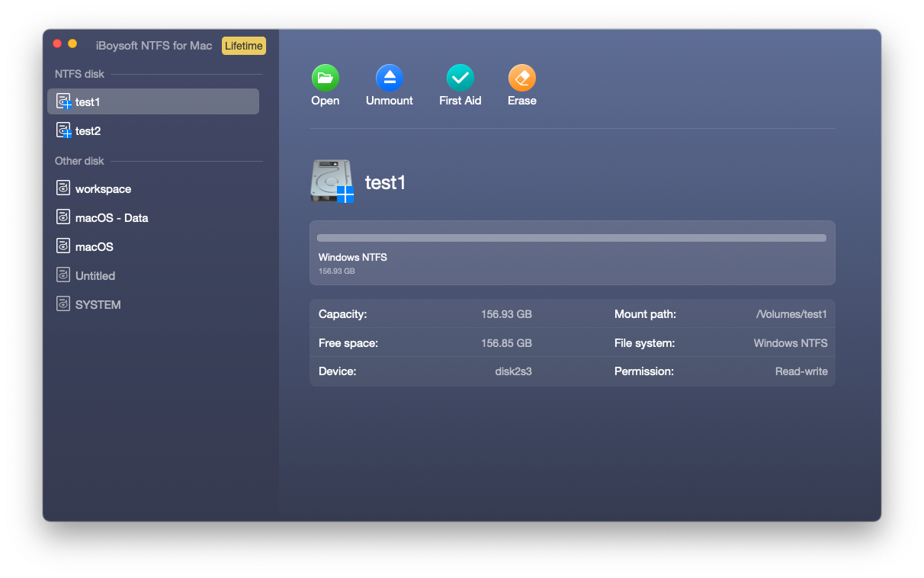Click the SYSTEM disk icon
Viewport: 924px width, 578px height.
tap(63, 304)
